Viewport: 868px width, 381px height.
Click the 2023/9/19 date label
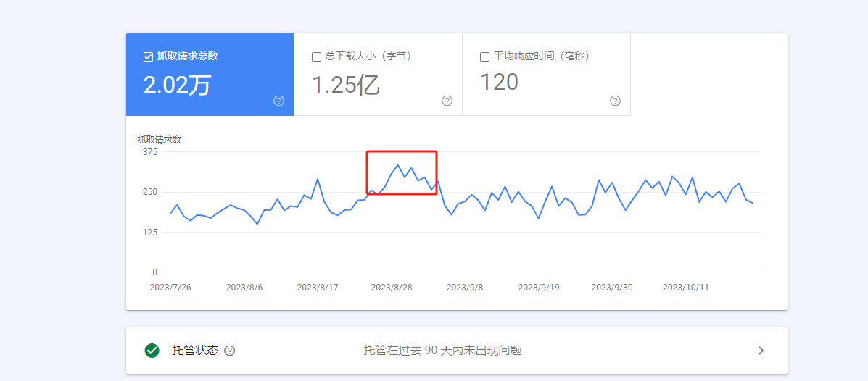[540, 288]
